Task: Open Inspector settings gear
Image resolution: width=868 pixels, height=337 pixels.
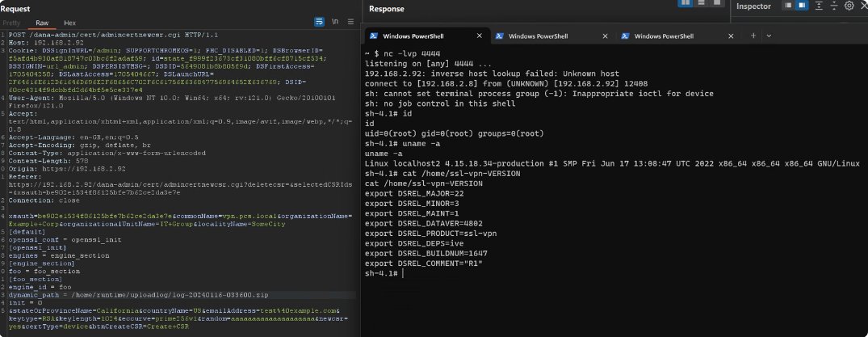Action: pyautogui.click(x=849, y=6)
